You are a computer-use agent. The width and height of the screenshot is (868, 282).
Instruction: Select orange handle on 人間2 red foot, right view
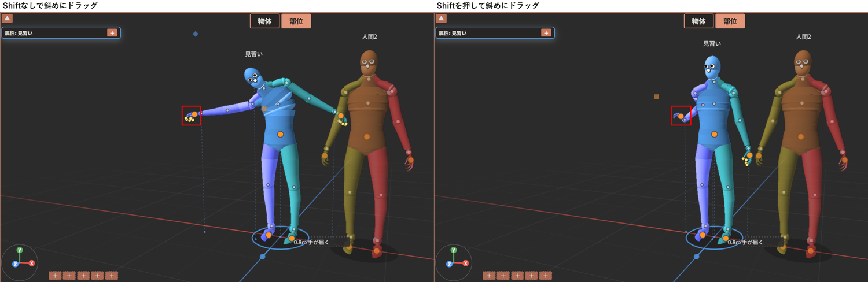811,251
